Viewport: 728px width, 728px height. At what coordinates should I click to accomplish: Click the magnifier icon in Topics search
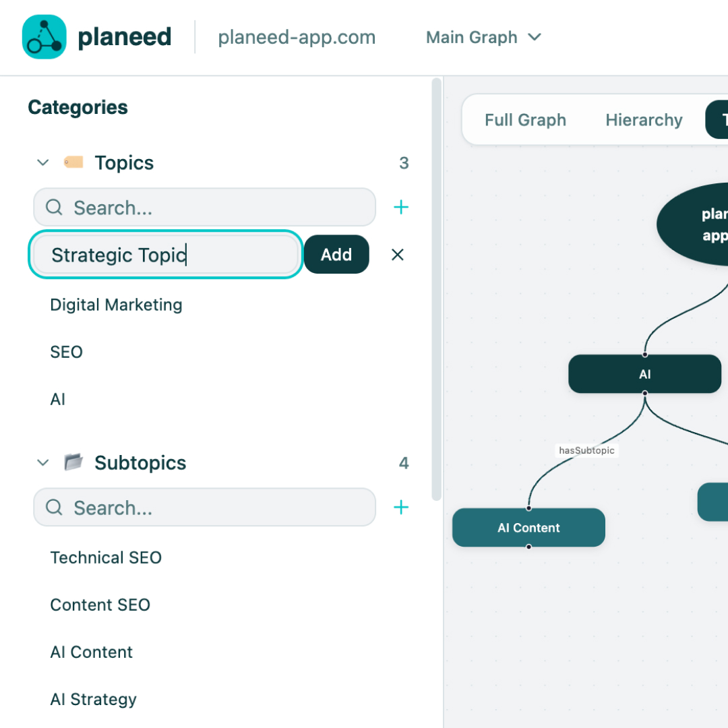coord(55,207)
